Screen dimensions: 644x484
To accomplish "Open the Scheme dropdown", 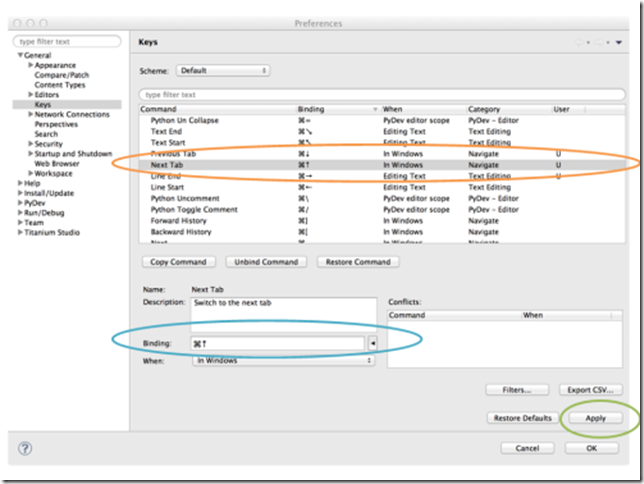I will (x=223, y=71).
